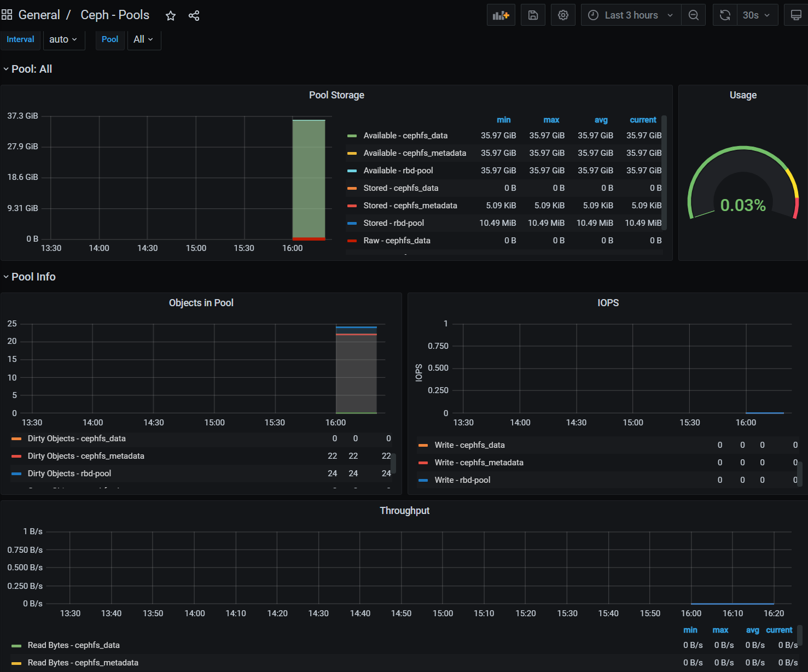808x672 pixels.
Task: Toggle Read Bytes - cephfs_data series
Action: 74,645
